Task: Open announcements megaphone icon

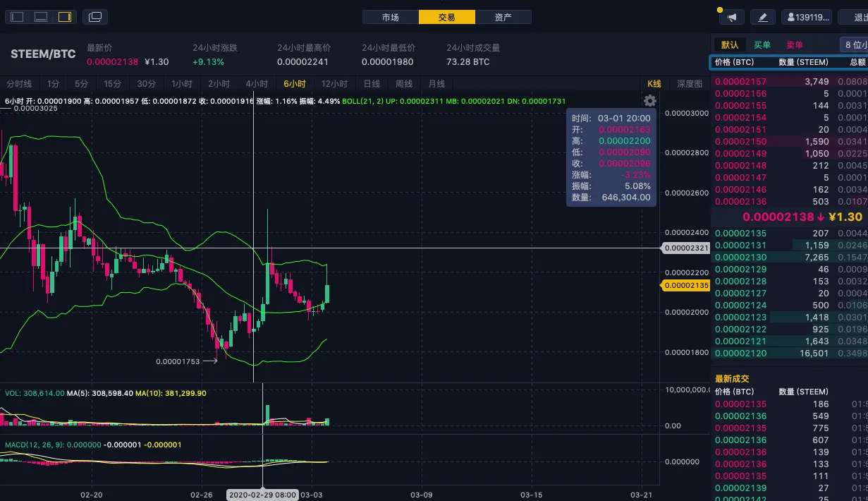Action: 732,17
